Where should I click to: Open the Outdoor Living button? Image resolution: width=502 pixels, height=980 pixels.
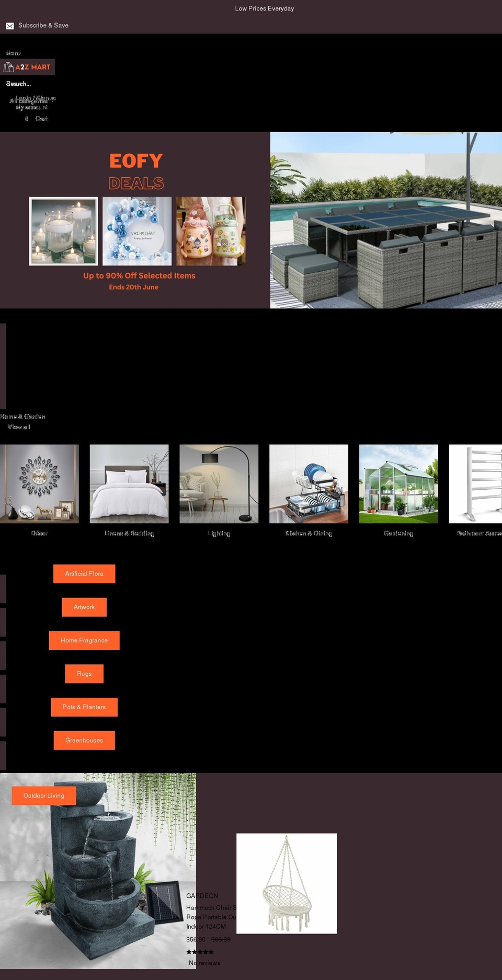44,795
